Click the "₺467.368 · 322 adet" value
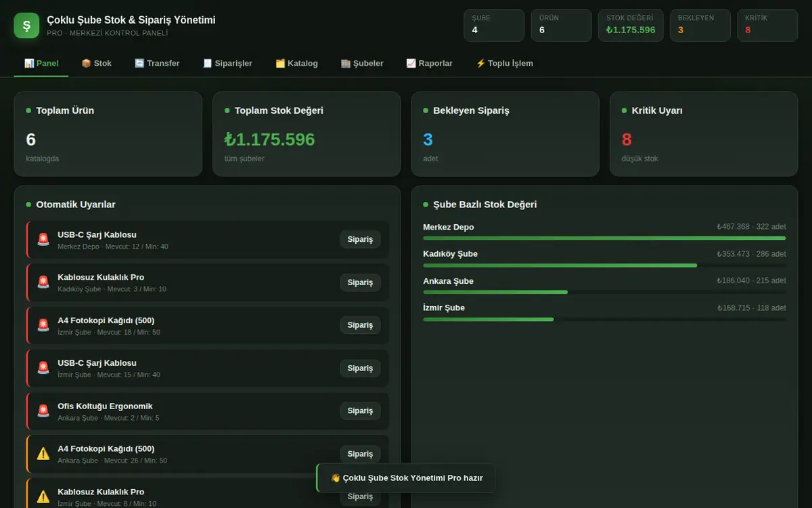Image resolution: width=812 pixels, height=508 pixels. 751,227
